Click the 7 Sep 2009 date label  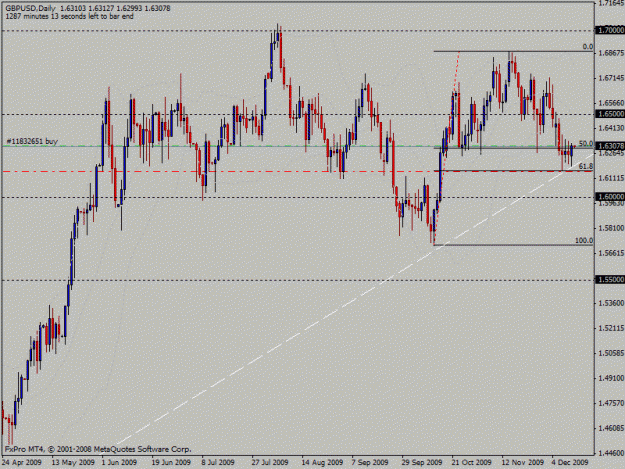(370, 463)
